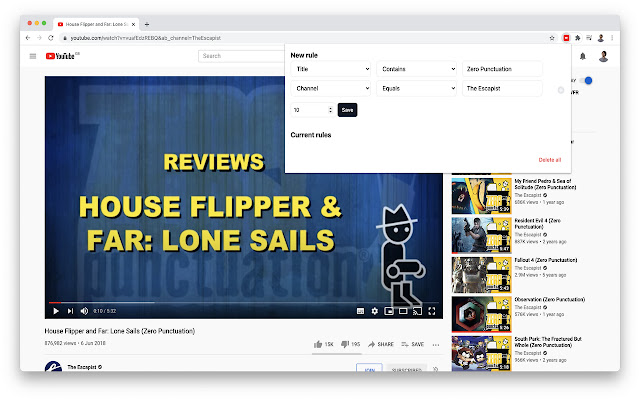Open the Chrome three-dot menu
Image resolution: width=640 pixels, height=400 pixels.
pos(612,38)
